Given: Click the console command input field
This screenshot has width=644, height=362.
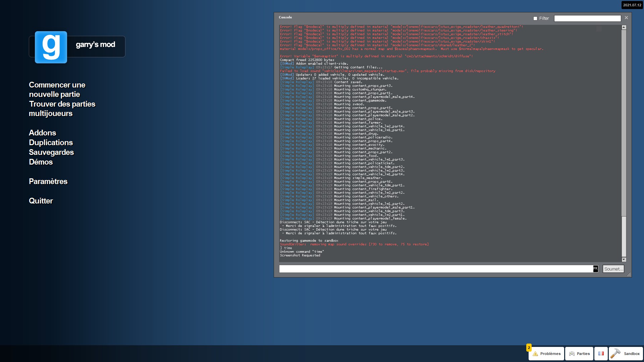Looking at the screenshot, I should click(436, 269).
